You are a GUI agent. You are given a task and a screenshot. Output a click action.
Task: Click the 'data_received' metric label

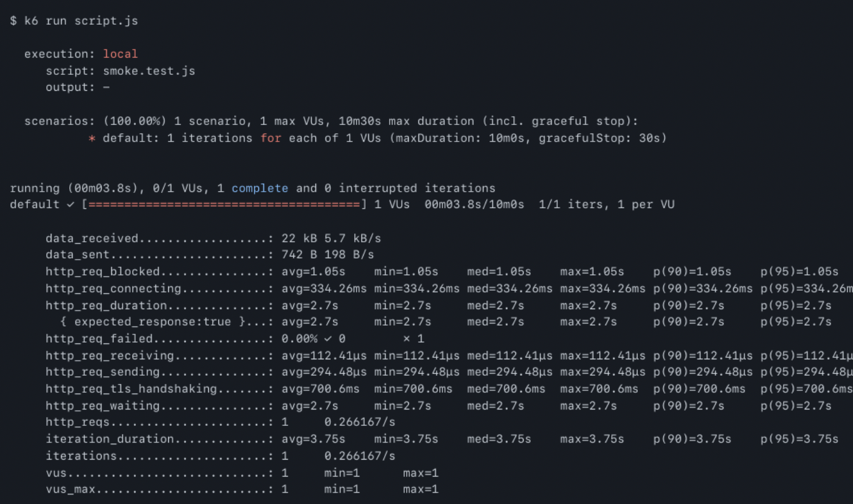pos(92,239)
